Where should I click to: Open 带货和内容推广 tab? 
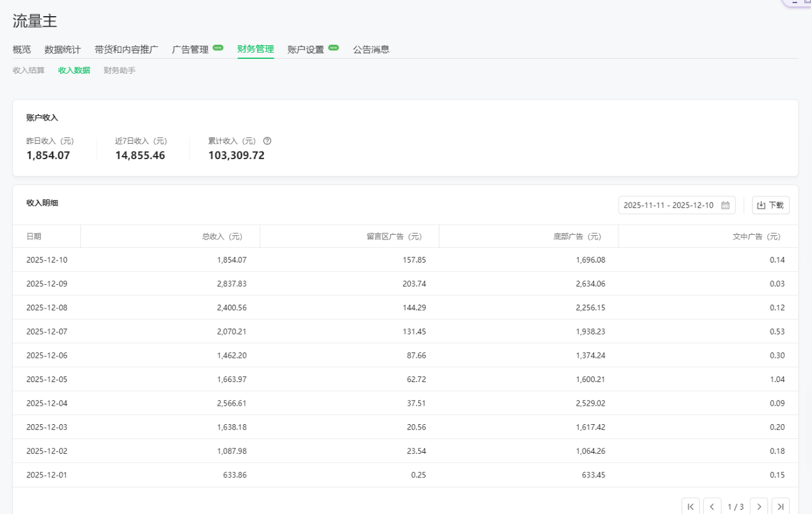coord(126,50)
